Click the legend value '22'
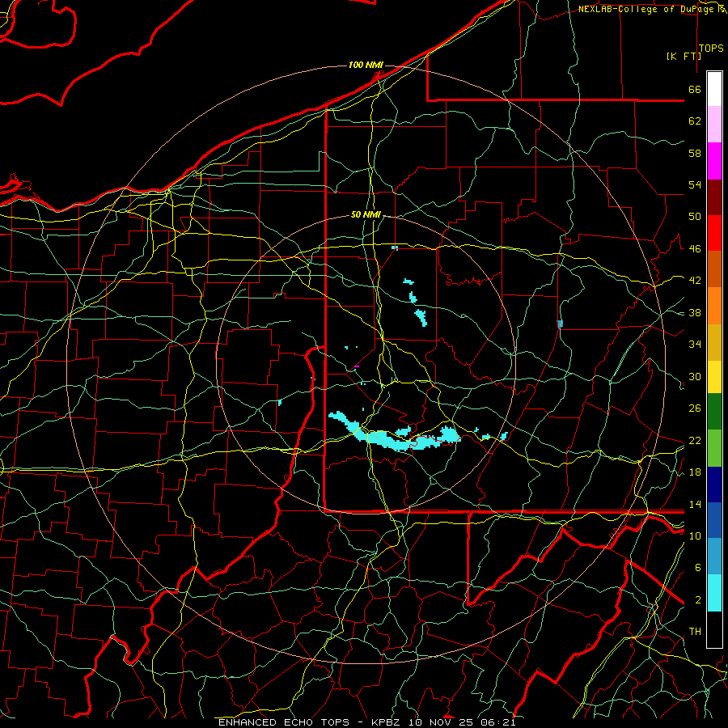Screen dimensions: 728x728 pyautogui.click(x=695, y=440)
